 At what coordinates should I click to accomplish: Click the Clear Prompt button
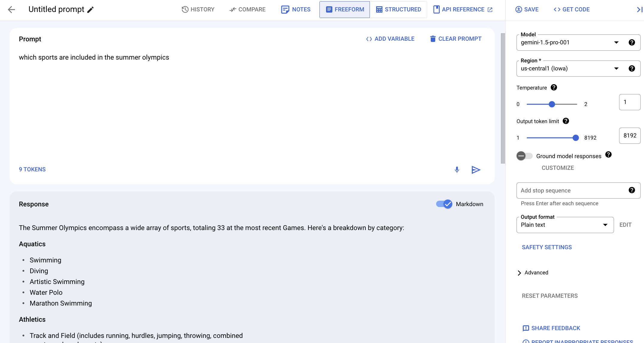point(455,39)
